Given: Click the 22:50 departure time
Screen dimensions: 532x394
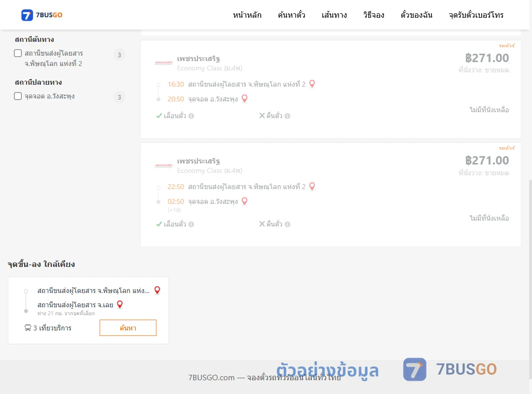Looking at the screenshot, I should pos(176,187).
